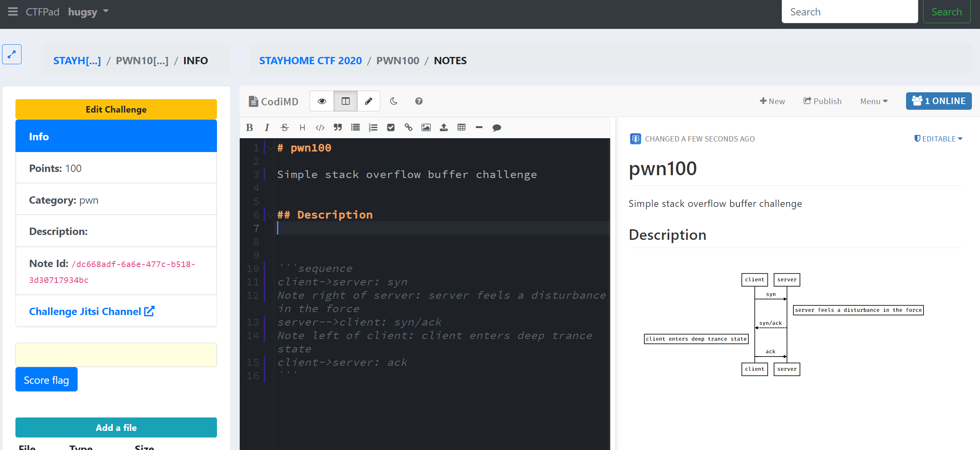This screenshot has height=450, width=980.
Task: Insert code block via toolbar icon
Action: tap(320, 128)
